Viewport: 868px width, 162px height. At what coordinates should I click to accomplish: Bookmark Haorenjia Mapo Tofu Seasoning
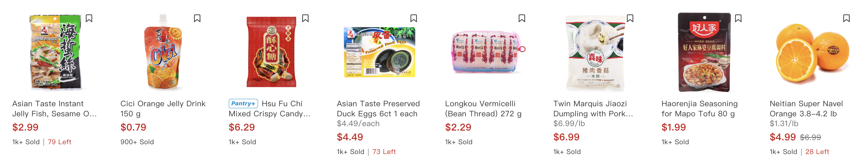coord(738,18)
